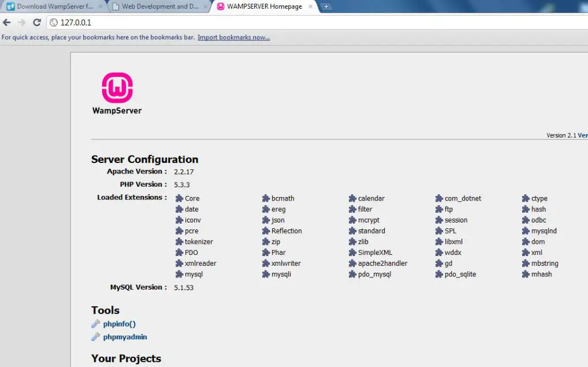
Task: Click puzzle icon beside com_dotnet extension
Action: [x=439, y=198]
